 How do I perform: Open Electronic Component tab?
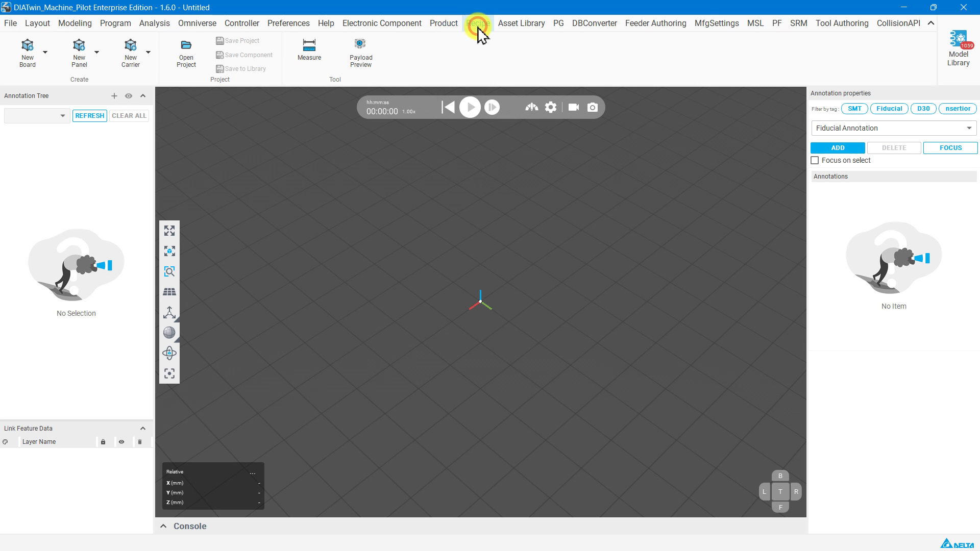(382, 23)
